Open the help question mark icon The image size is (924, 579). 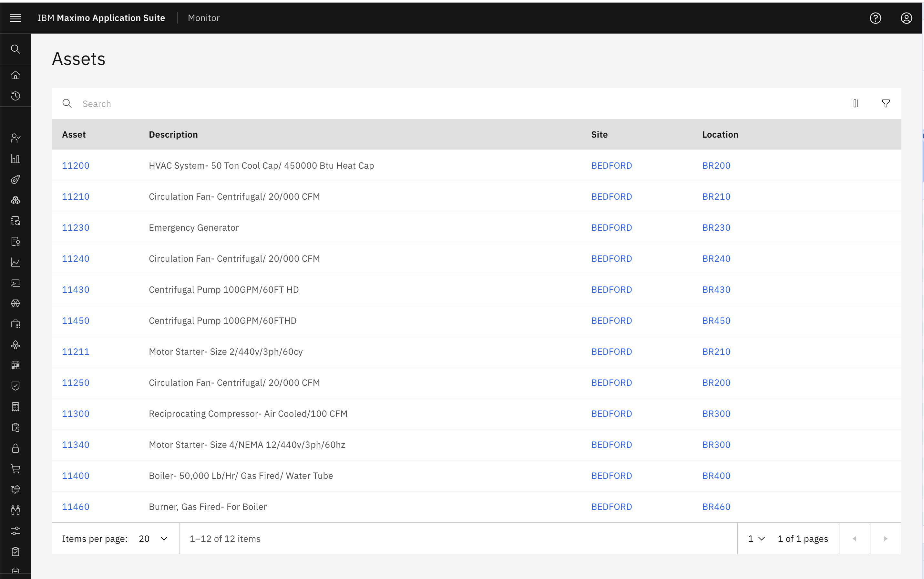pyautogui.click(x=875, y=18)
